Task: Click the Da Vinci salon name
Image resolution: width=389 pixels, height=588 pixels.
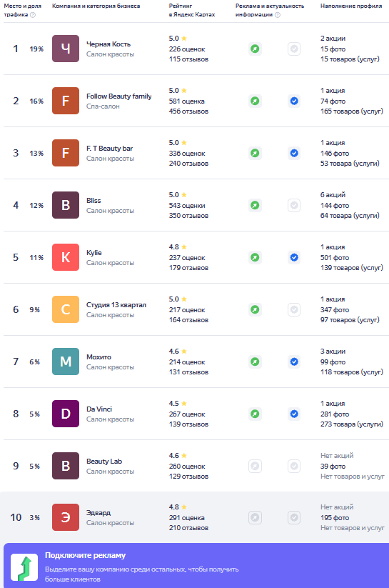Action: [99, 409]
